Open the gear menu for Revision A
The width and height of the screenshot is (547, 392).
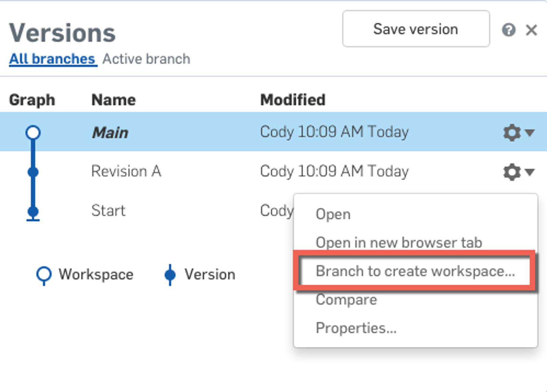click(x=518, y=172)
